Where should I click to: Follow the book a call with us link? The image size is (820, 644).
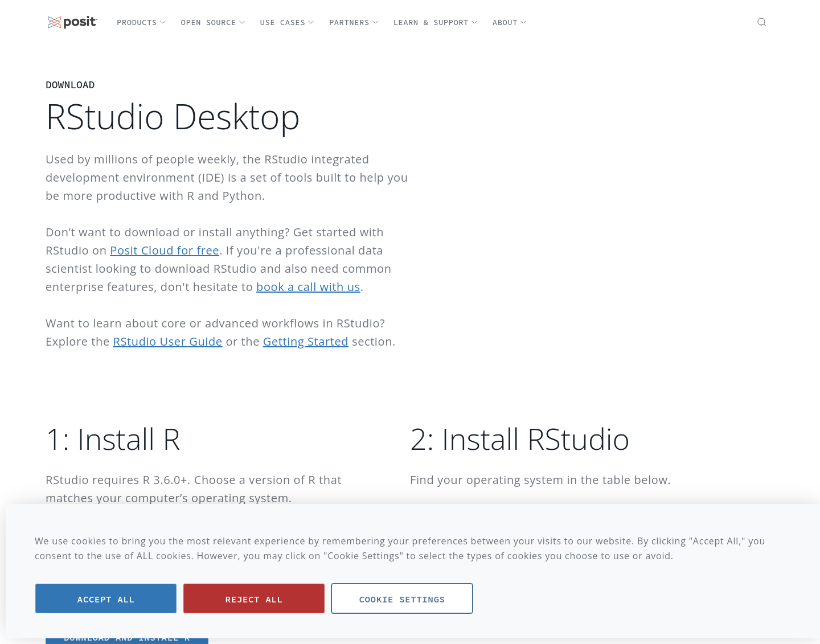point(308,287)
